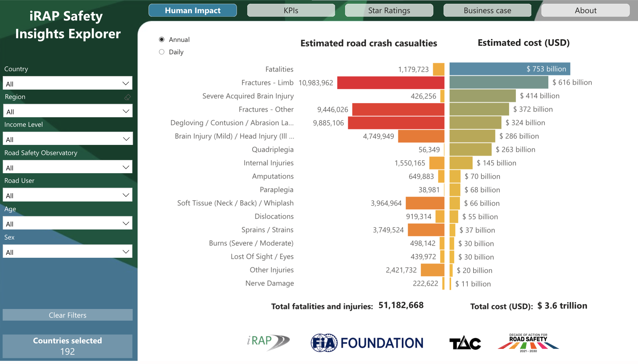Image resolution: width=638 pixels, height=364 pixels.
Task: Go to the Business case tab
Action: tap(487, 10)
